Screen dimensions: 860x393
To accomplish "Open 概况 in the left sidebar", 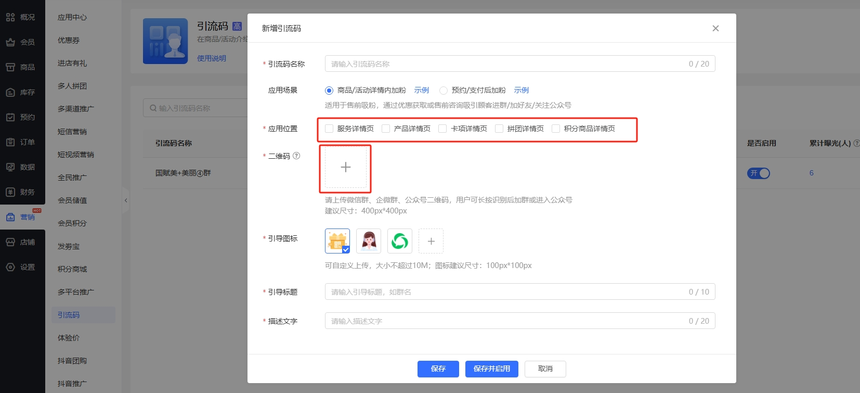I will click(21, 17).
